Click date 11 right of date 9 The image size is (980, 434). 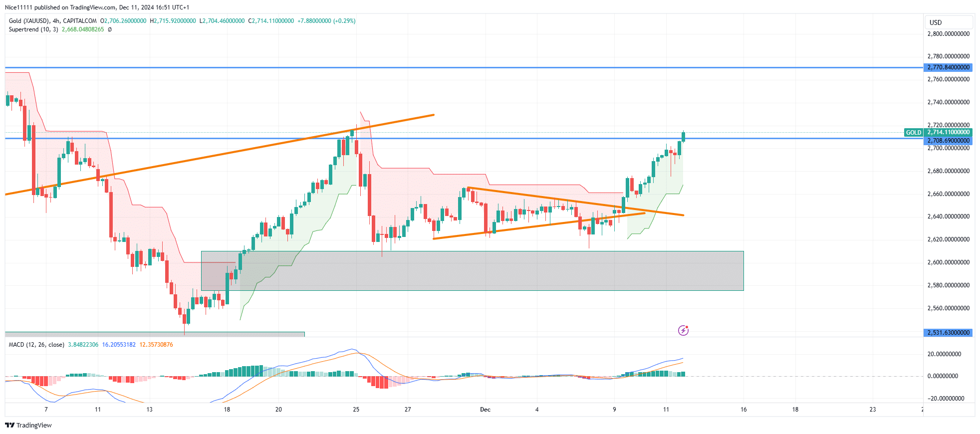pos(666,410)
